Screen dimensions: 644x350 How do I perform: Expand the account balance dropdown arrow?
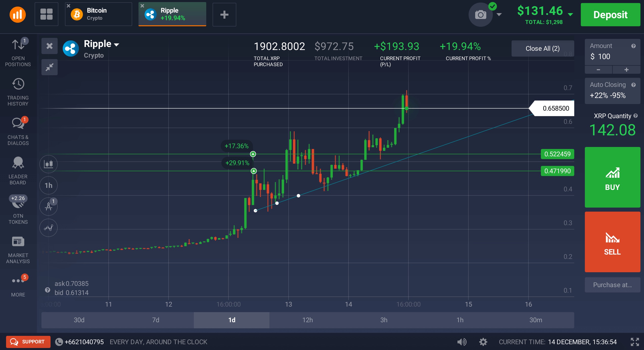[x=570, y=14]
